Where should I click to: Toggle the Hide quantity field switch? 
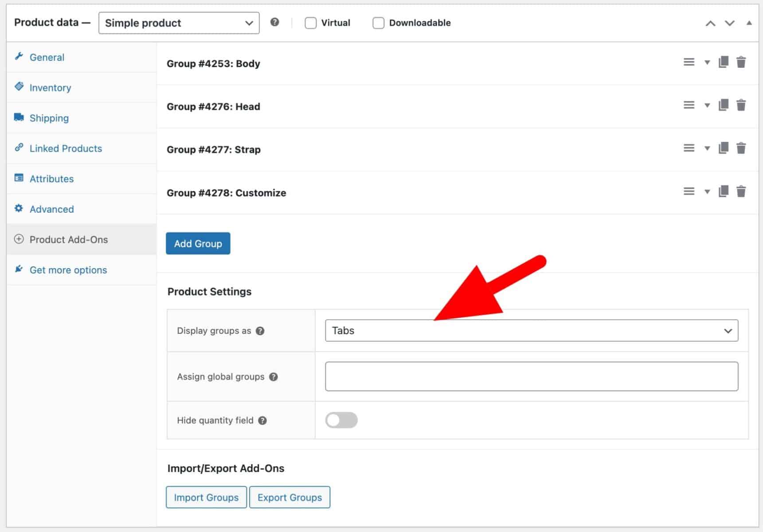341,420
